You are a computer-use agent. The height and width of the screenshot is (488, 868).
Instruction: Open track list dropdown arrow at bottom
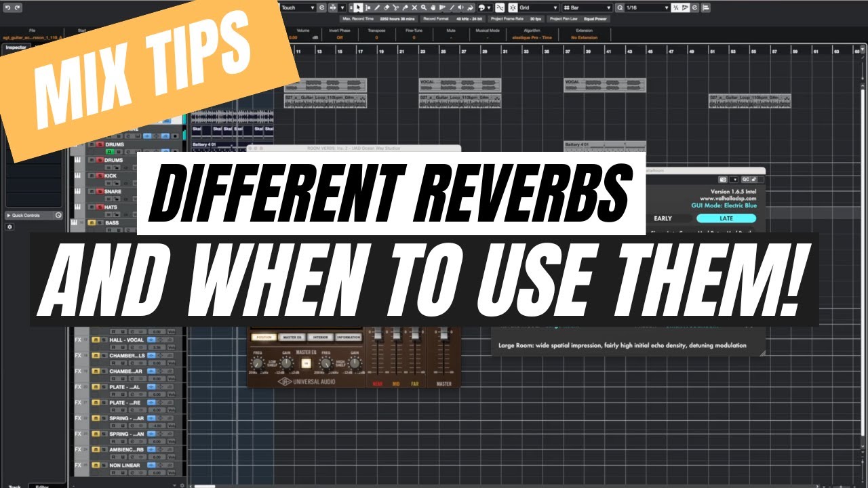click(x=174, y=485)
